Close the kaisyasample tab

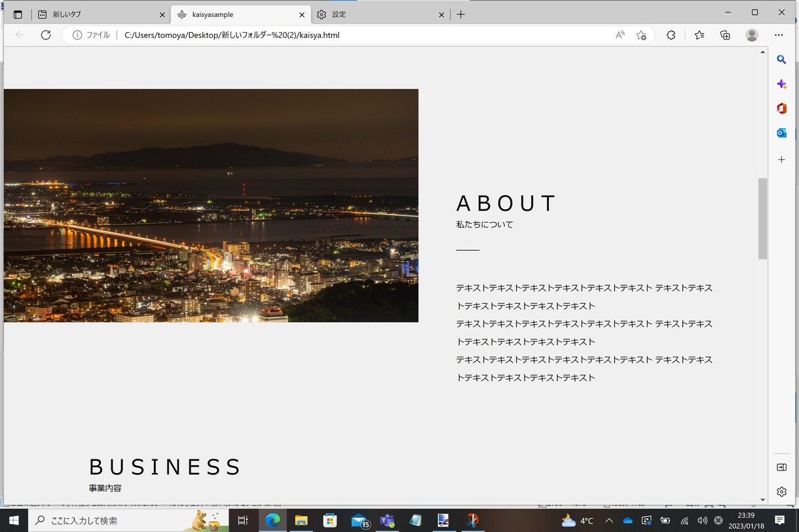(302, 14)
